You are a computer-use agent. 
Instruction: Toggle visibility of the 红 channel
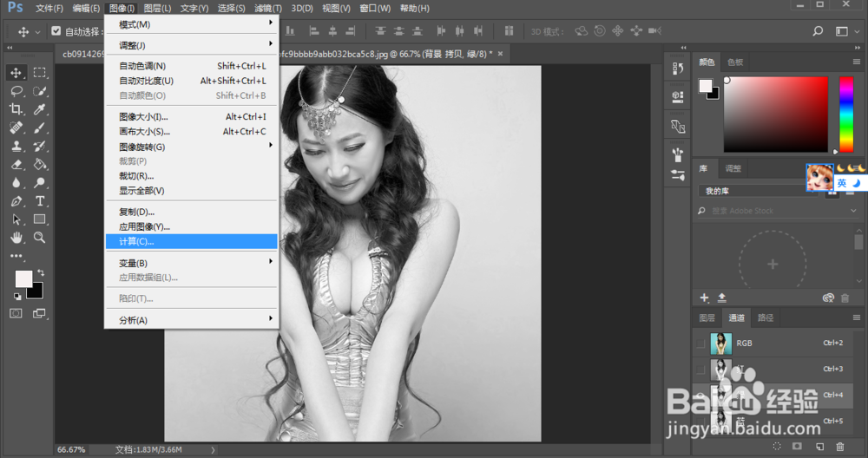[701, 370]
